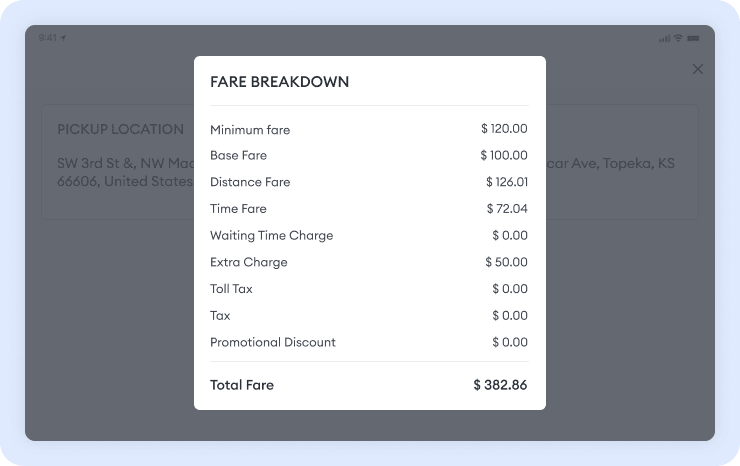This screenshot has width=740, height=466.
Task: Select the Promotional Discount row
Action: (369, 342)
